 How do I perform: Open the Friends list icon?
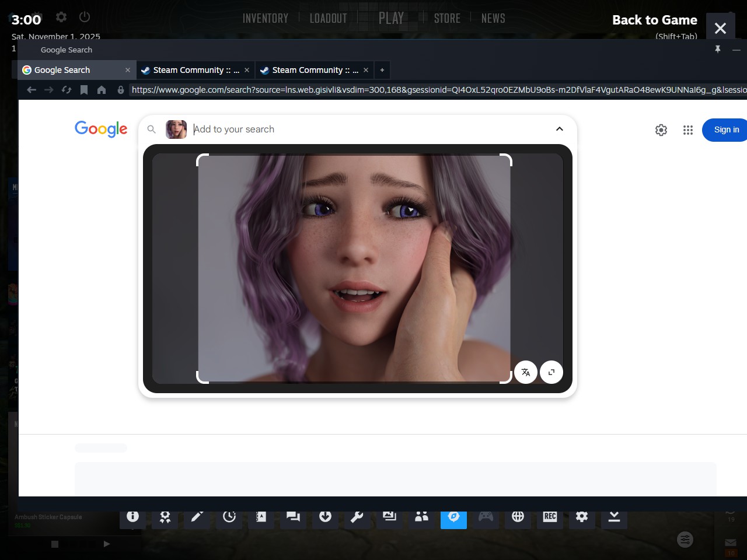tap(421, 516)
